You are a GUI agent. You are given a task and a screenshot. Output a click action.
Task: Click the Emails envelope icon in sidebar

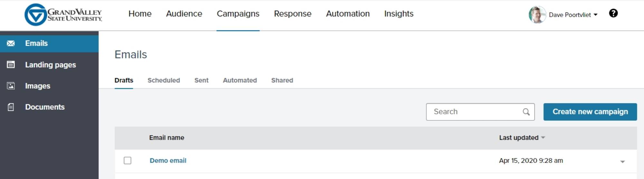coord(11,43)
